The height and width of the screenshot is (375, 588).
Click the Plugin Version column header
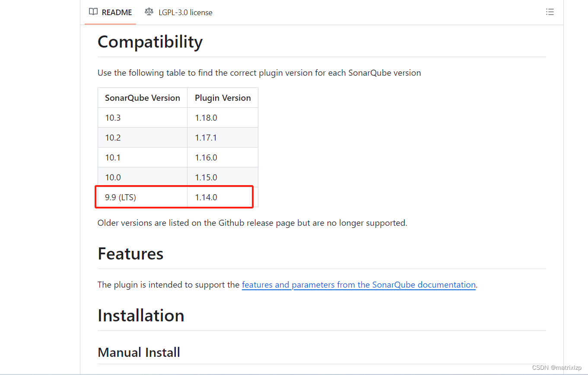[x=222, y=98]
